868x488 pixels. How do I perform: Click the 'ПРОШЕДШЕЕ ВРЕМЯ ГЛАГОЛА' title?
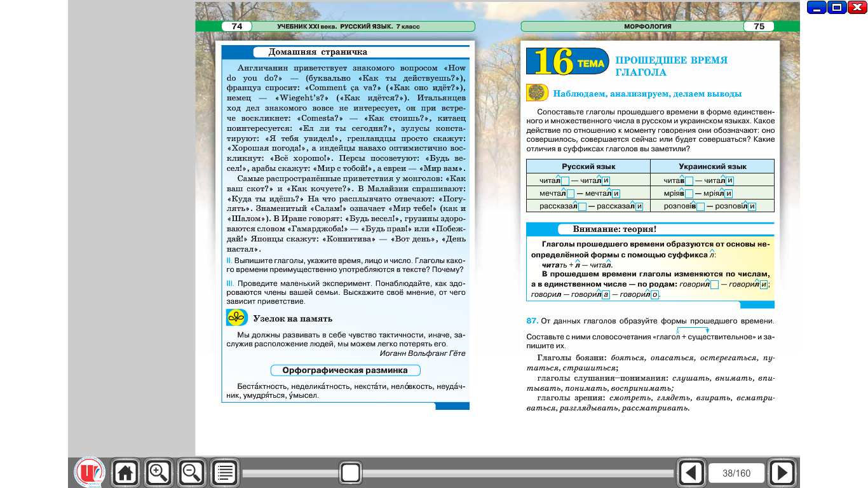coord(672,66)
